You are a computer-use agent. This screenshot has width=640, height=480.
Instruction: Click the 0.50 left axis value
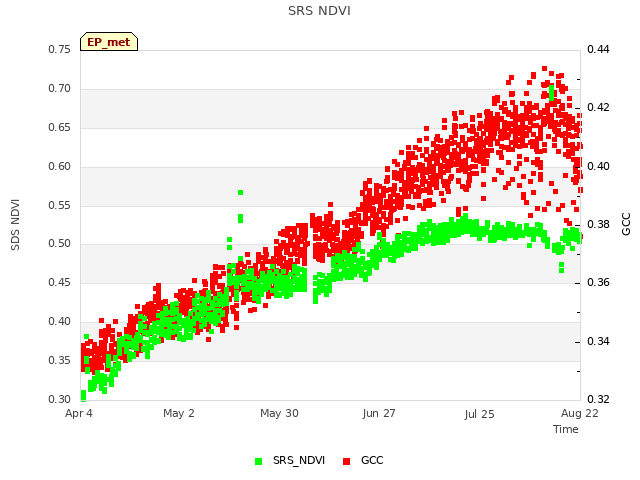[x=60, y=244]
